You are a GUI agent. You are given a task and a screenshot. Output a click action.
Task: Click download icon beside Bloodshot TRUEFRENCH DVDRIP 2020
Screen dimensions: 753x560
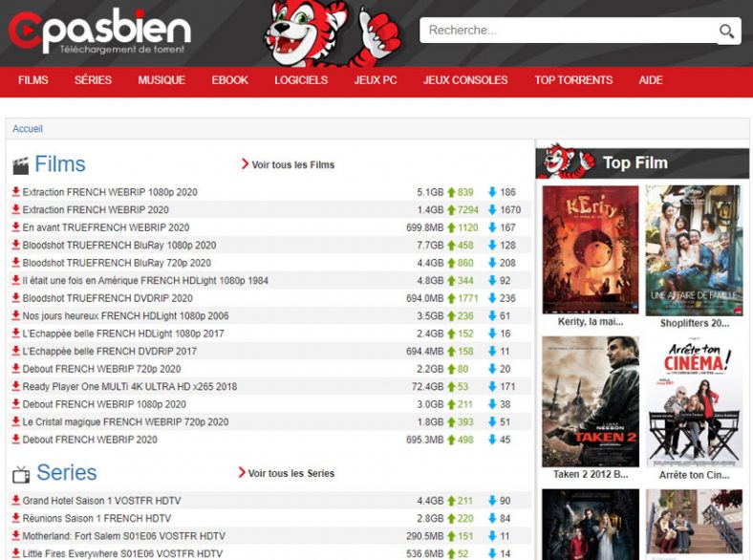[x=16, y=298]
